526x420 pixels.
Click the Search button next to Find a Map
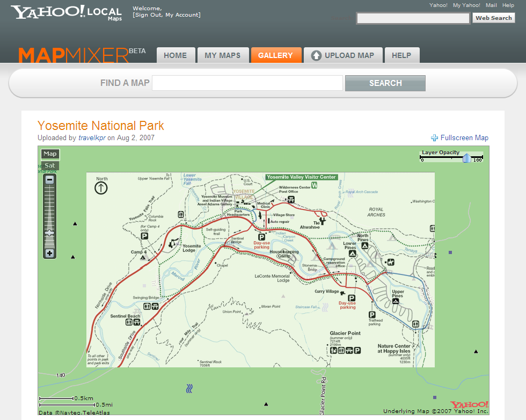385,83
